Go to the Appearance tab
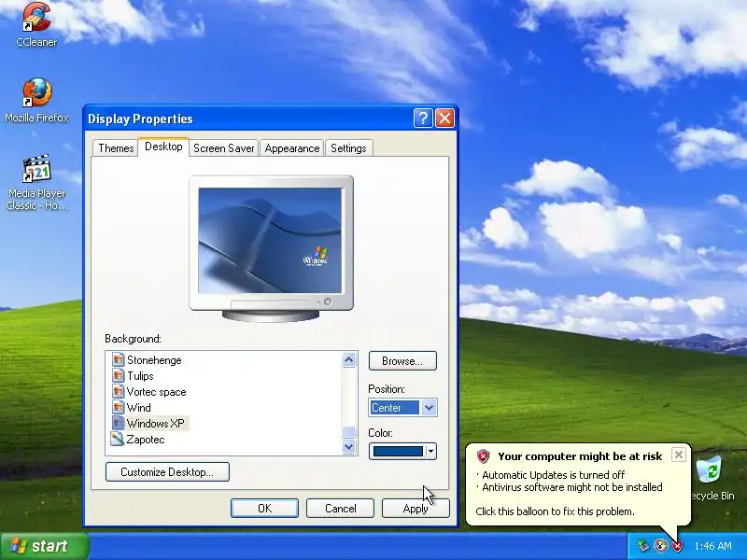Screen dimensions: 747x560 pyautogui.click(x=292, y=148)
